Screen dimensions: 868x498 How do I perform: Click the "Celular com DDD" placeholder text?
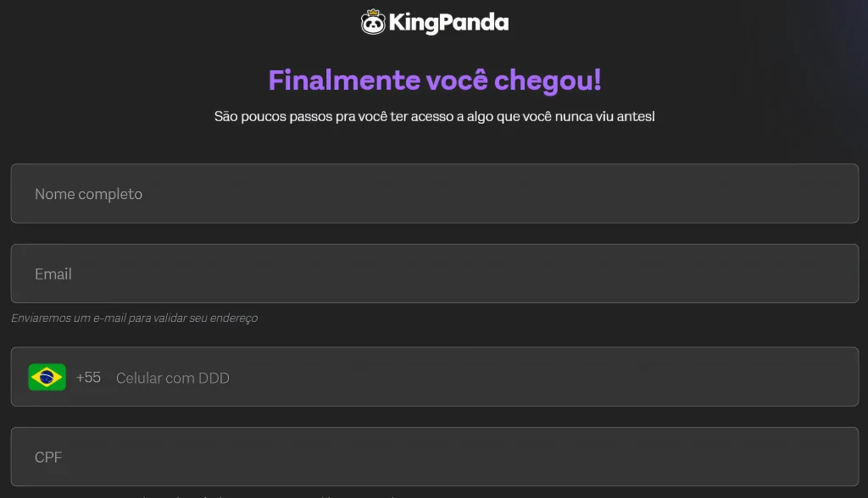(173, 378)
